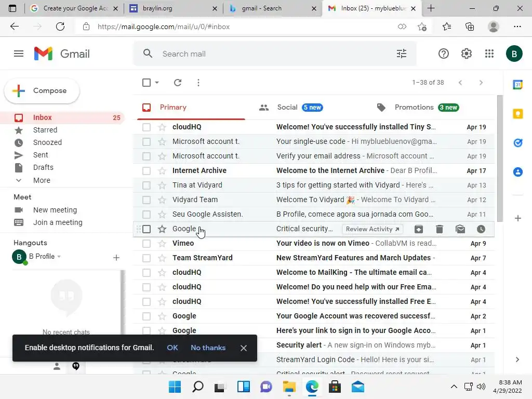Refresh the inbox list
Screen dimensions: 532x399
178,83
